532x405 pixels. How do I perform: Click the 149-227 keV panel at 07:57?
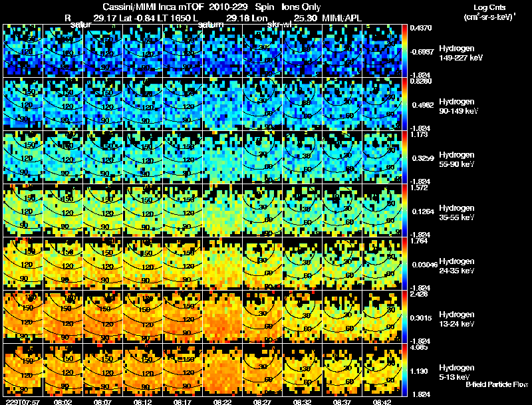[x=23, y=51]
